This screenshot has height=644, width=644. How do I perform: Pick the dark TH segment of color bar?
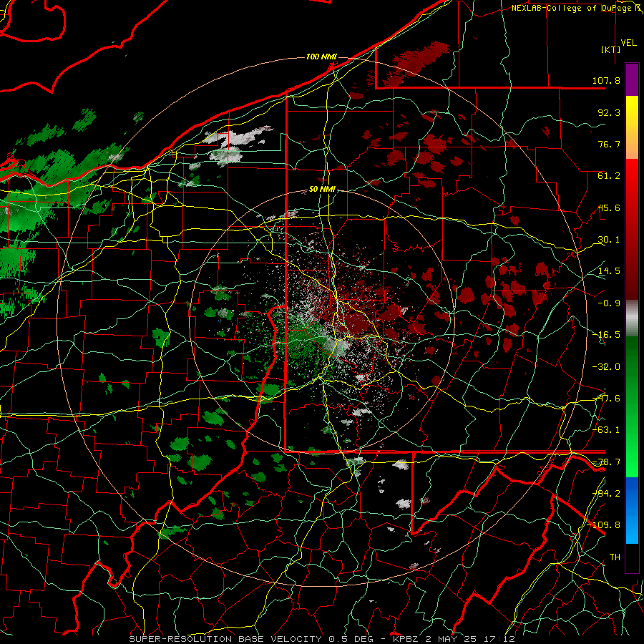click(632, 558)
